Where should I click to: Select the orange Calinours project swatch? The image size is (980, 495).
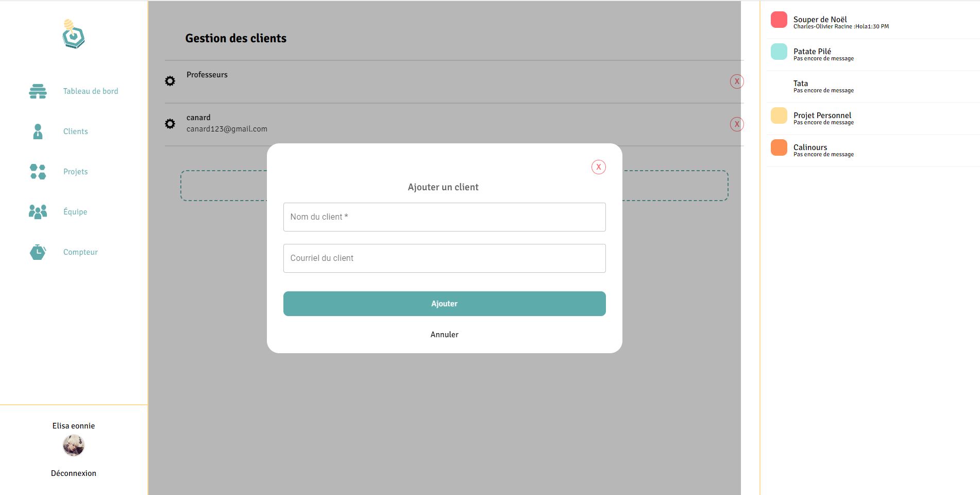click(779, 147)
